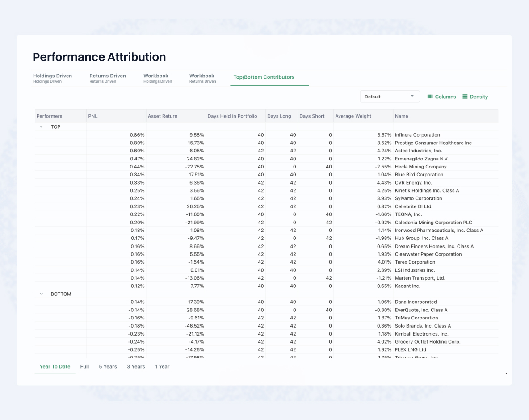Select Year To Date period
Image resolution: width=529 pixels, height=420 pixels.
[55, 367]
